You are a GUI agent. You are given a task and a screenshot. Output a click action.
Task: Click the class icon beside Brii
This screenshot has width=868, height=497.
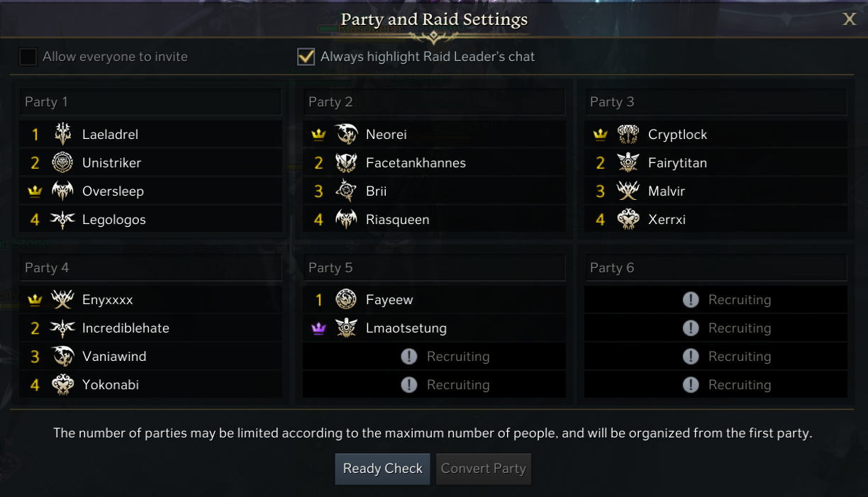(x=346, y=191)
